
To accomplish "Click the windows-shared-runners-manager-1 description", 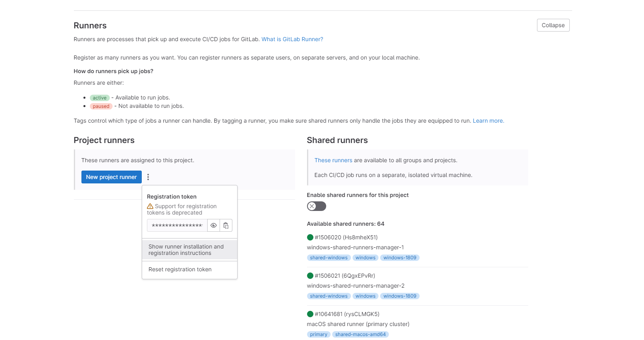I will 355,247.
